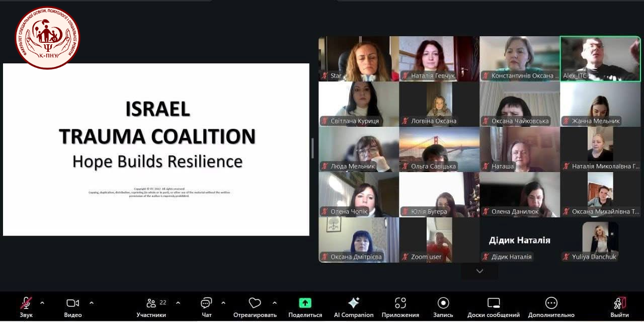
Task: Click the divider handle between slide and gallery
Action: point(313,149)
